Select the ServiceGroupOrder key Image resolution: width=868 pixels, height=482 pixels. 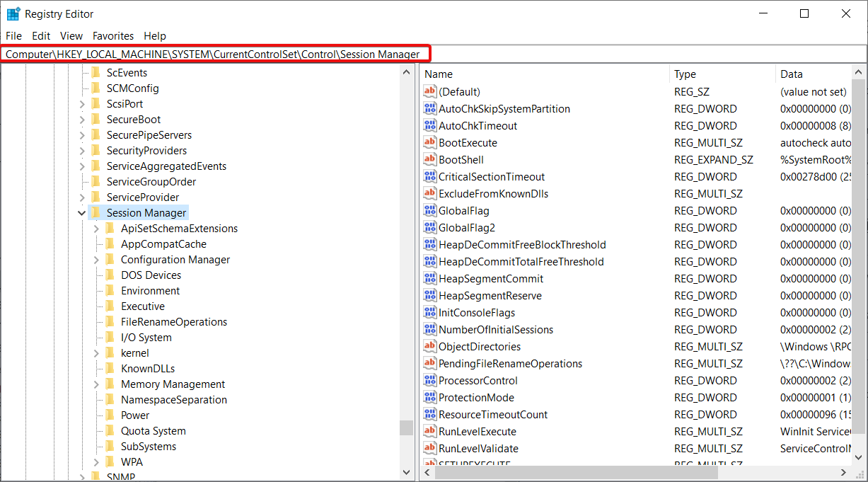[x=151, y=181]
